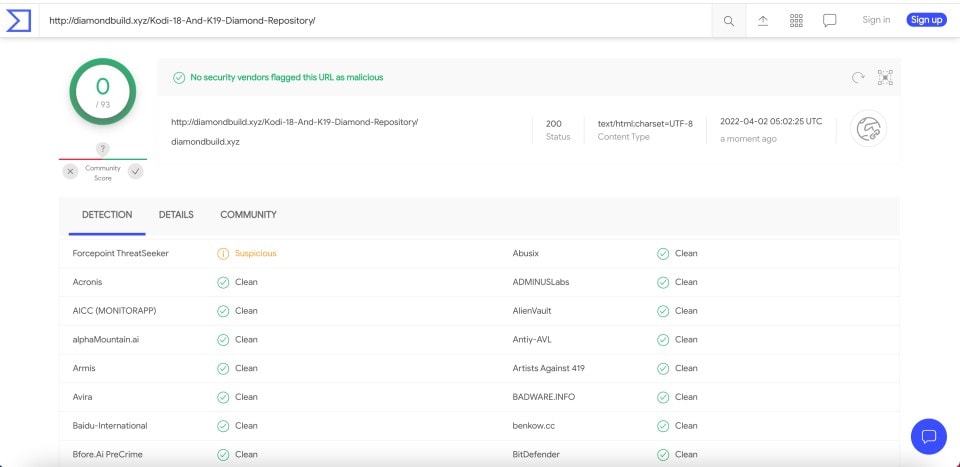Screen dimensions: 960x467
Task: Click the clean check icon for Acronis
Action: click(x=223, y=282)
